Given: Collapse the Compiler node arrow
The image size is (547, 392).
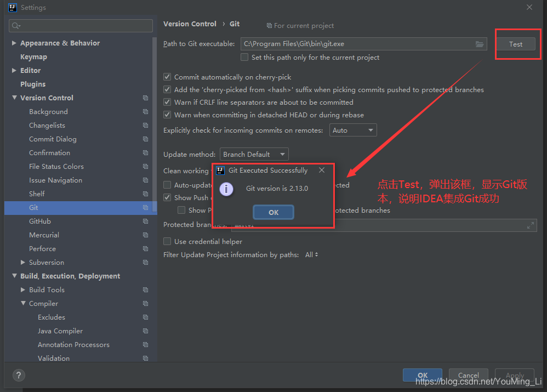Looking at the screenshot, I should tap(23, 303).
